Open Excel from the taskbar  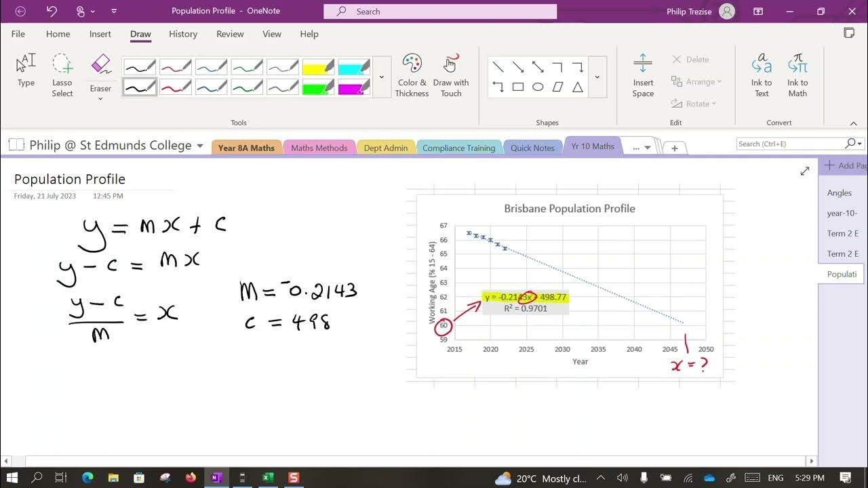point(268,478)
